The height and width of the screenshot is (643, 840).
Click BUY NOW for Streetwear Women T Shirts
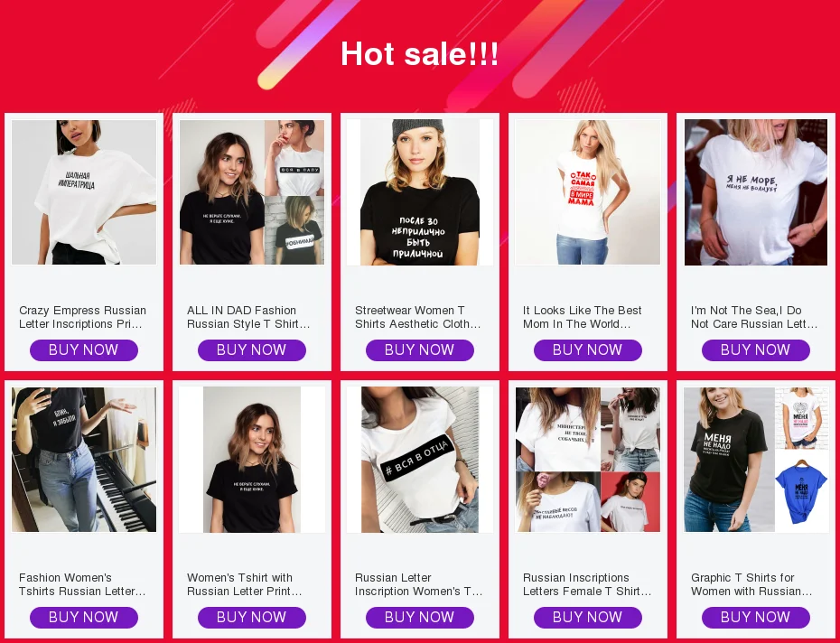pos(420,349)
